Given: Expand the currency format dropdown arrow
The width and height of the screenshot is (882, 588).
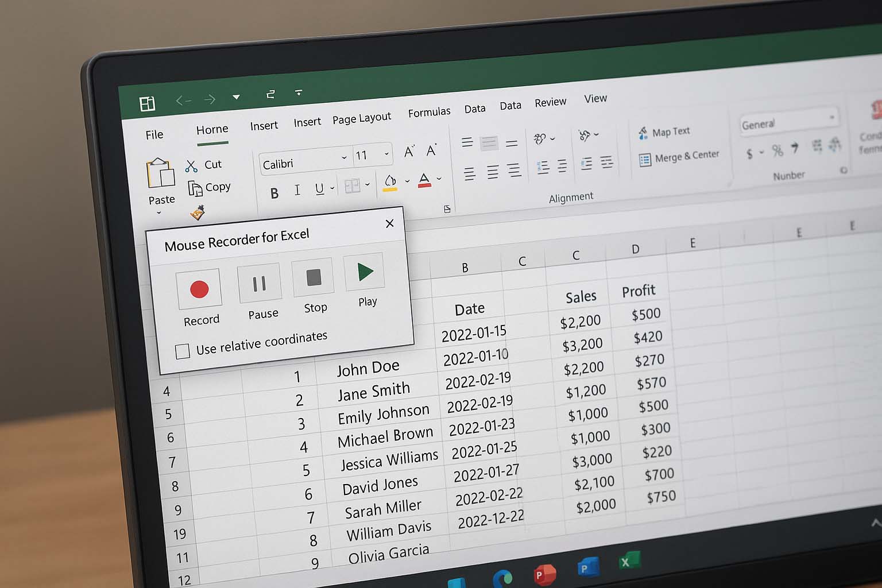Looking at the screenshot, I should pyautogui.click(x=761, y=152).
